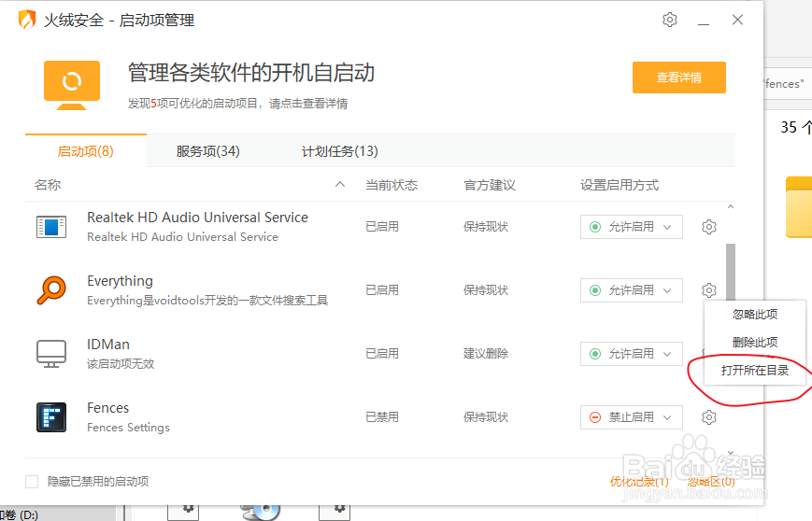Choose 删除此项 from the context menu
Viewport: 812px width, 521px height.
[755, 342]
